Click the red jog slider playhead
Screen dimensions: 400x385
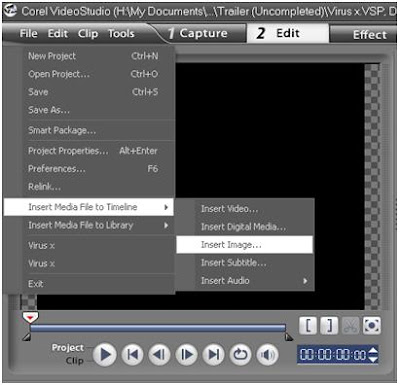[30, 318]
